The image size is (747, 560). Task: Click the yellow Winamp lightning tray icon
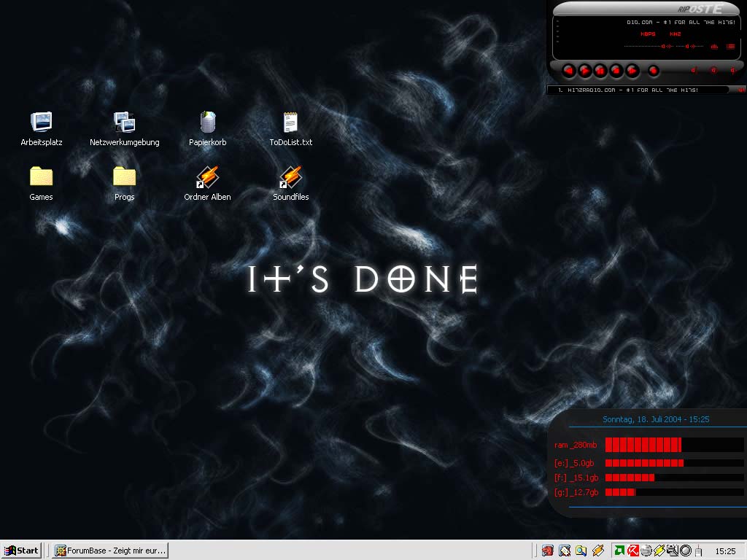[x=659, y=551]
